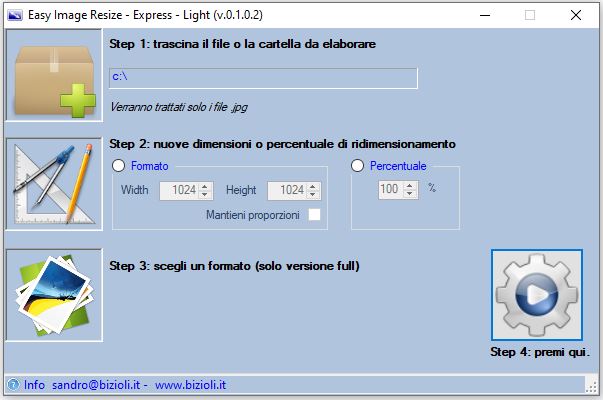This screenshot has width=603, height=400.
Task: Click the compass and ruler dimensions icon
Action: point(54,184)
